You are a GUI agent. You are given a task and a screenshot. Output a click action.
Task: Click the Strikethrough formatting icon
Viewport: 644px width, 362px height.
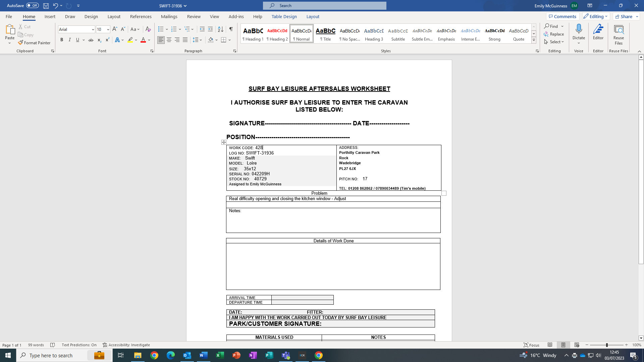(91, 40)
